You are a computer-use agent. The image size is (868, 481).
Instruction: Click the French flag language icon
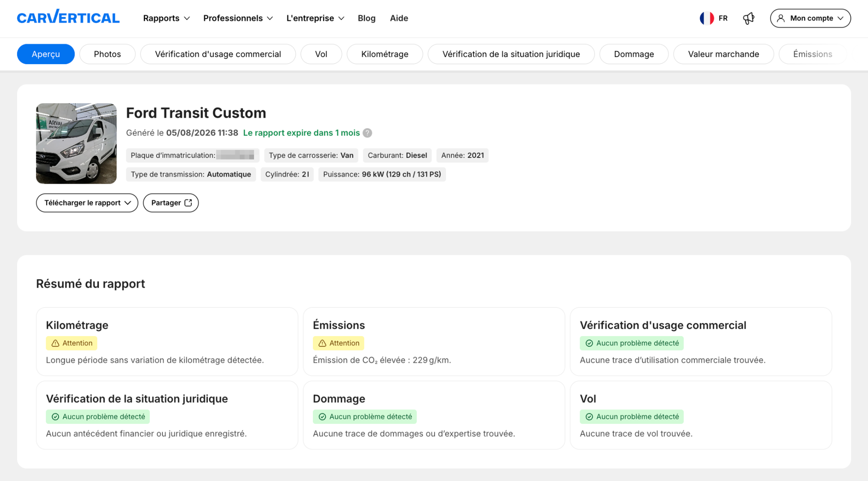tap(707, 18)
